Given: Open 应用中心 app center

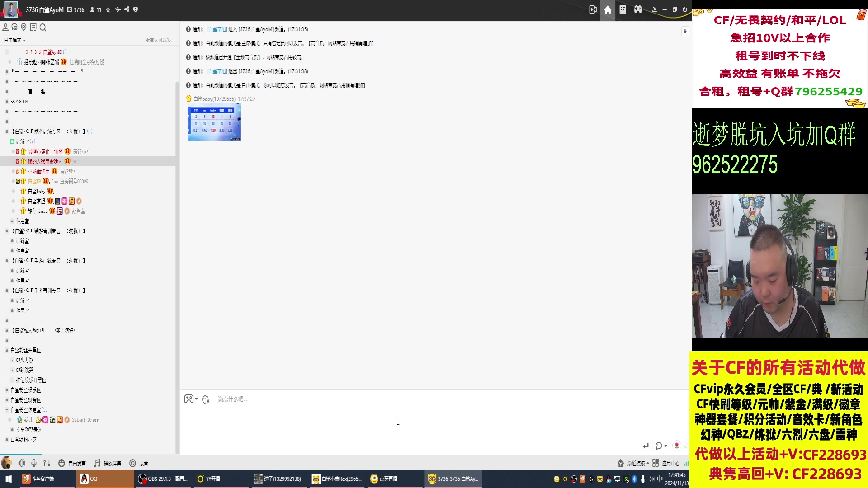Looking at the screenshot, I should (666, 463).
